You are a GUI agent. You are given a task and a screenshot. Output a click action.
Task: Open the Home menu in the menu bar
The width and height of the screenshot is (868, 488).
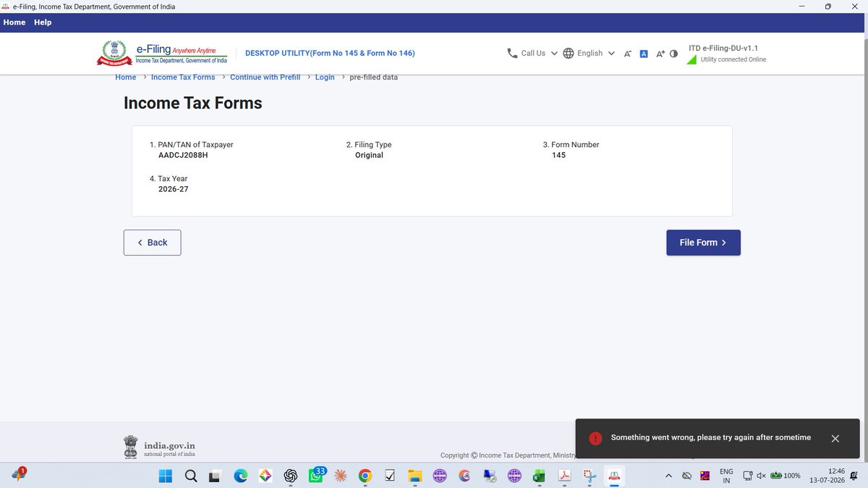tap(14, 22)
